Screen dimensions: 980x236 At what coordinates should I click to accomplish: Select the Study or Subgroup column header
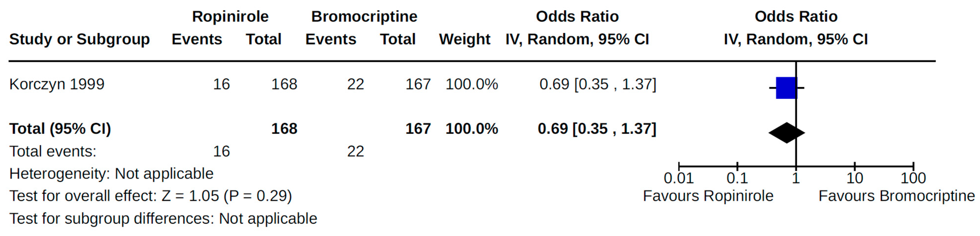click(80, 39)
